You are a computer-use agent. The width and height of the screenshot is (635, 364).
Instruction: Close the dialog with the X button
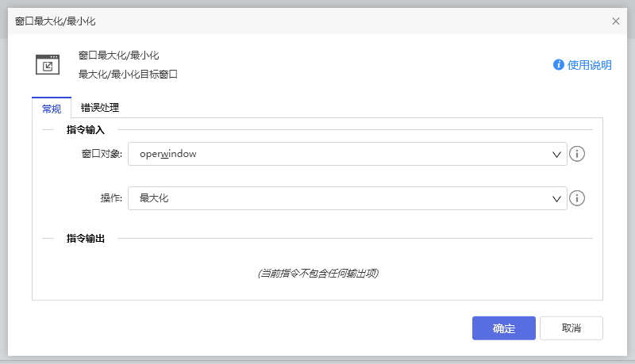point(616,21)
